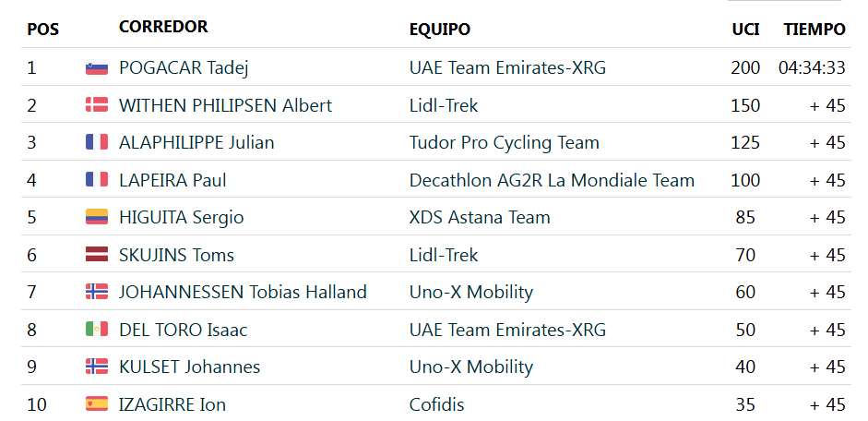The image size is (868, 421).
Task: Click the Latvian flag beside Skujins
Action: point(96,255)
